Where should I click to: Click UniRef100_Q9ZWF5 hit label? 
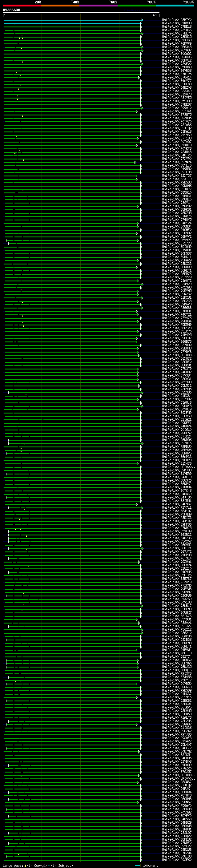(x=177, y=443)
